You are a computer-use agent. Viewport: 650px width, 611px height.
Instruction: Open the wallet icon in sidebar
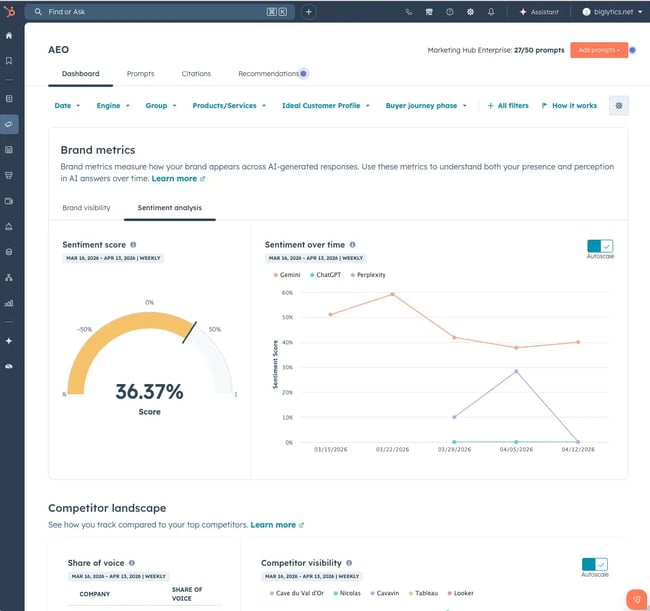[9, 201]
